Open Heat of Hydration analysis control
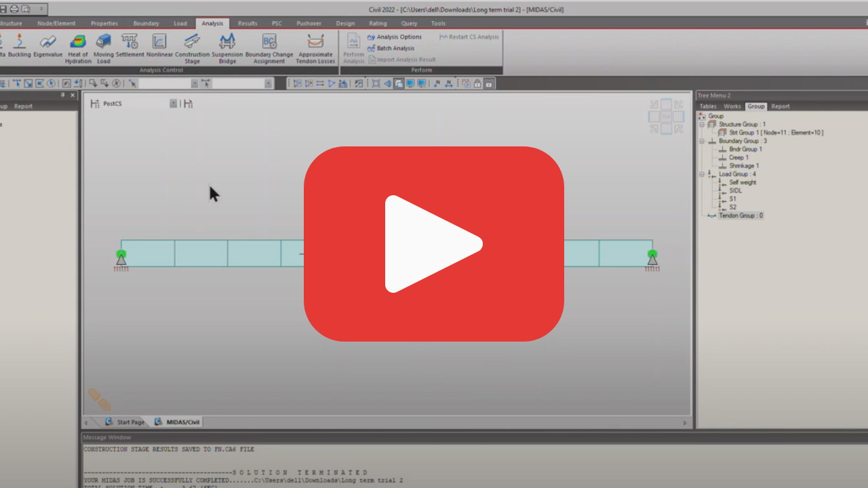 (78, 49)
